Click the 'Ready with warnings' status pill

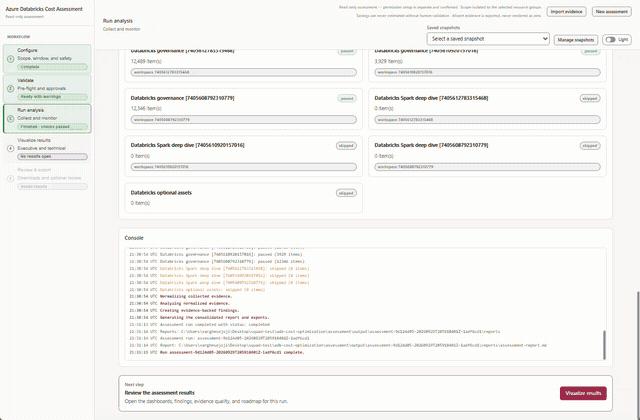52,97
